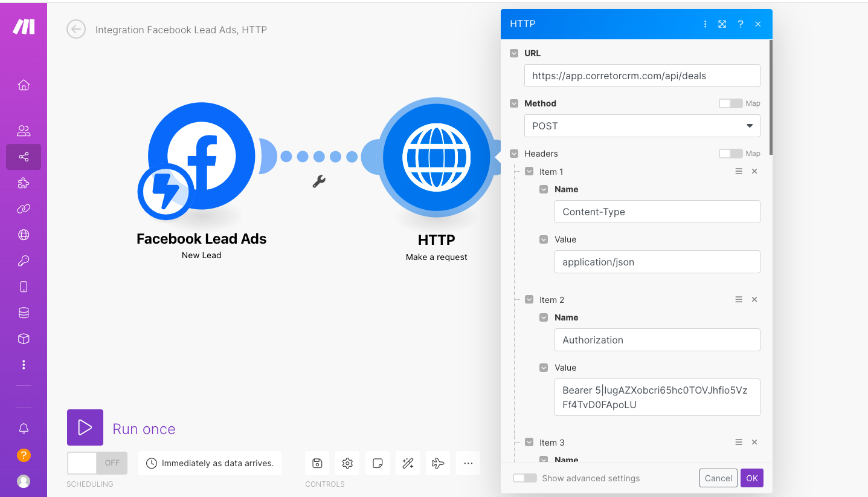Open the Keys icon in sidebar
Image resolution: width=868 pixels, height=497 pixels.
[x=24, y=261]
